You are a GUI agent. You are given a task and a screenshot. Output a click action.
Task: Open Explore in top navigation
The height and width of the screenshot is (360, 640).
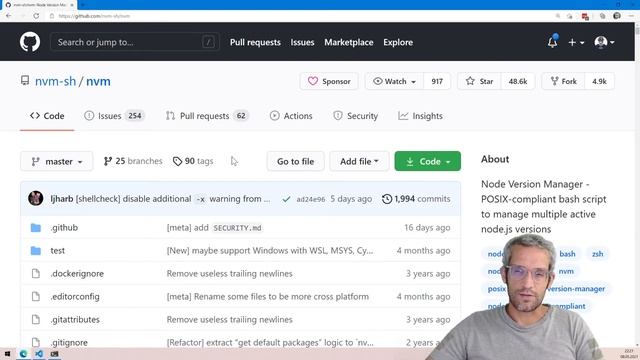tap(398, 42)
